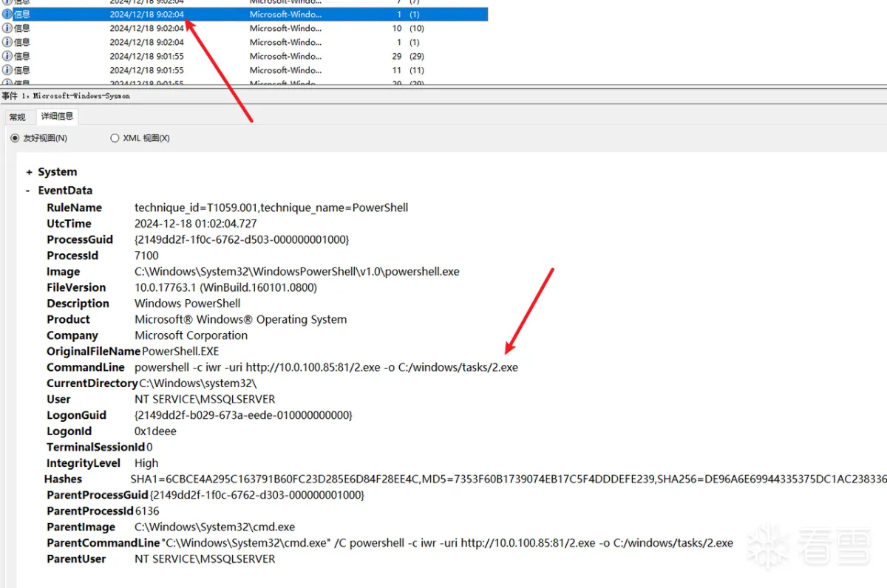
Task: Click the UtcTime value 2024-12-18 01:02:04.727
Action: [x=196, y=224]
